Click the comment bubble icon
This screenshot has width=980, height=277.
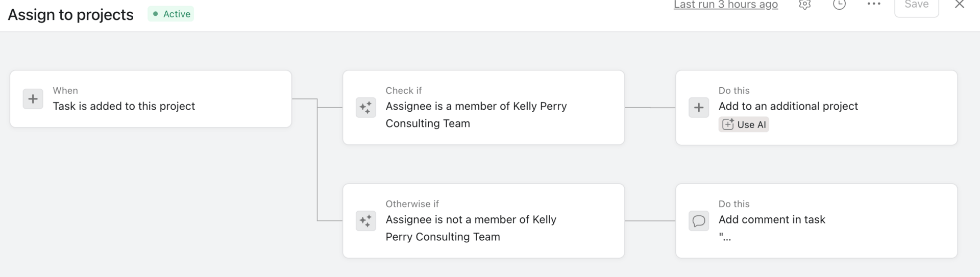[699, 221]
